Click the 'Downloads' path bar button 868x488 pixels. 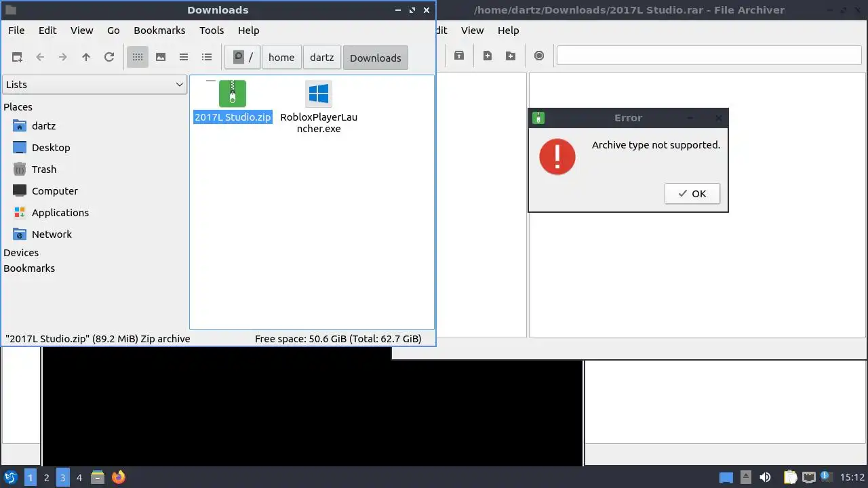tap(376, 58)
